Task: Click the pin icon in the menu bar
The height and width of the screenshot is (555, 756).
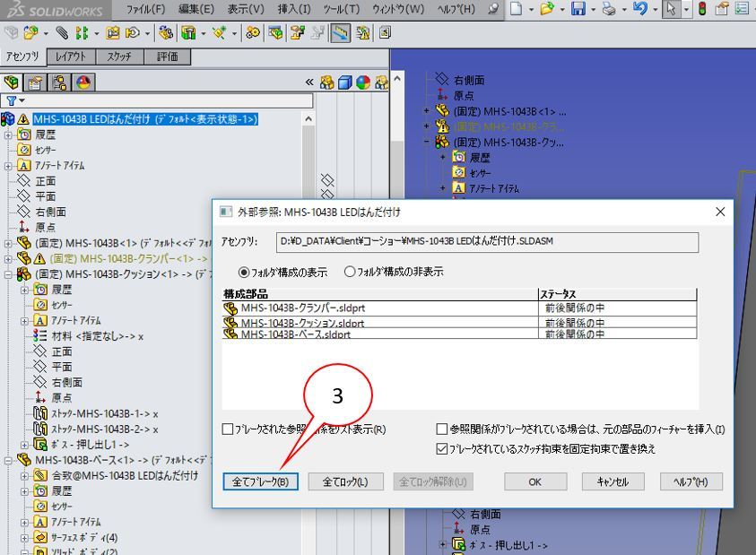Action: [x=492, y=9]
